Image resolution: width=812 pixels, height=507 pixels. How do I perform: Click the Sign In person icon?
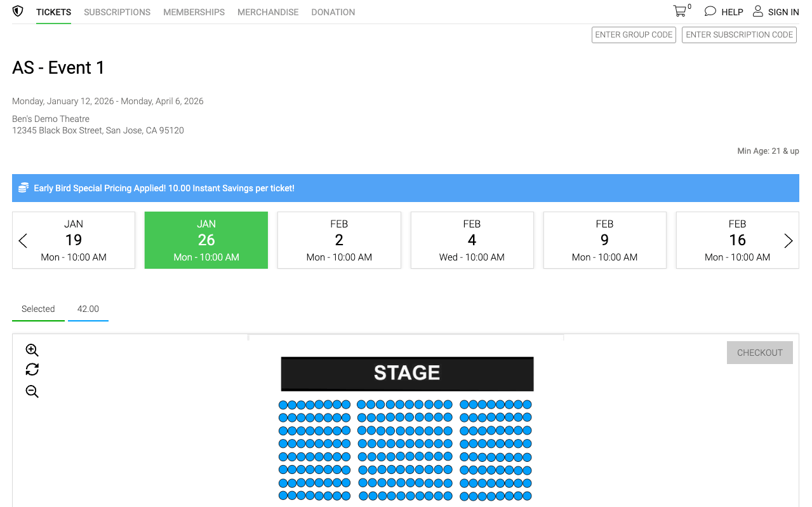pos(758,11)
